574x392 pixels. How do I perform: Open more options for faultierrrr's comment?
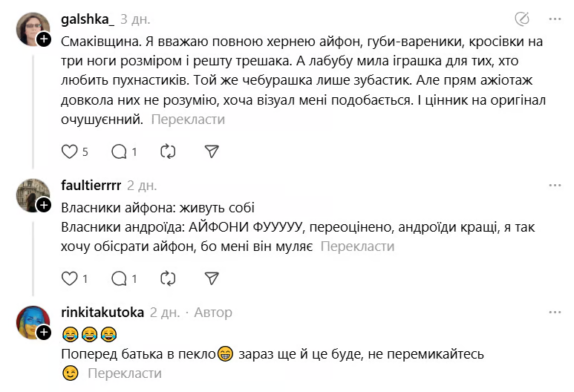coord(555,185)
